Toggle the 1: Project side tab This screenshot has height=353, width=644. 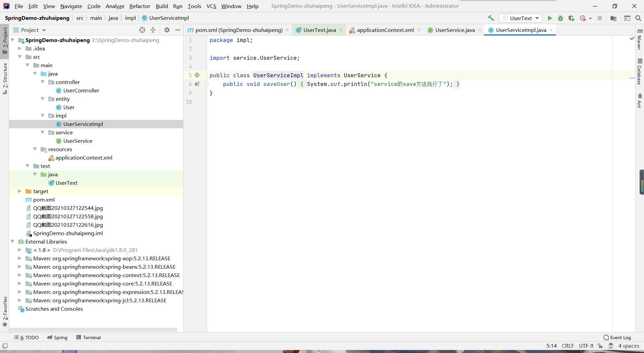coord(5,40)
